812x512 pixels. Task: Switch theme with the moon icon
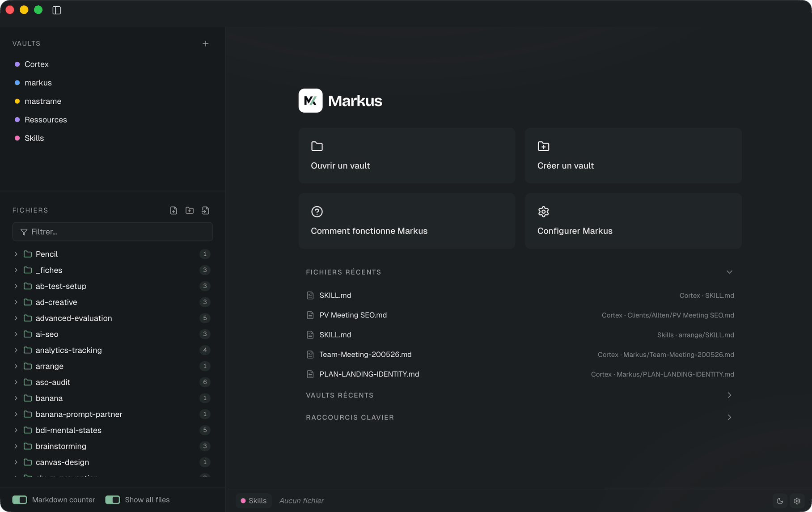(x=780, y=501)
